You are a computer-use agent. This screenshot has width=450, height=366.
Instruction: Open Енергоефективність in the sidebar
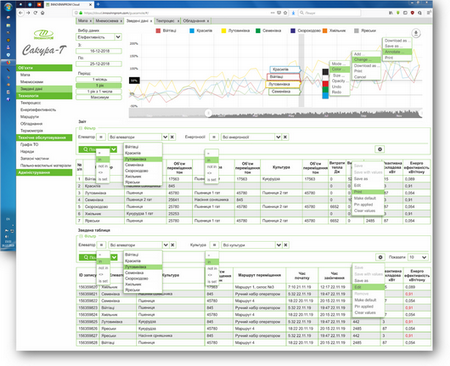38,110
